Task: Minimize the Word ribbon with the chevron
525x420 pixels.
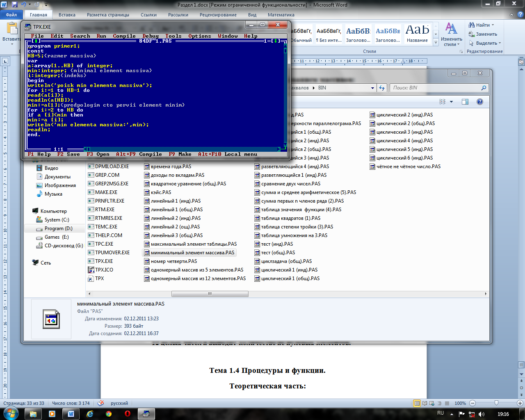Action: (x=511, y=15)
